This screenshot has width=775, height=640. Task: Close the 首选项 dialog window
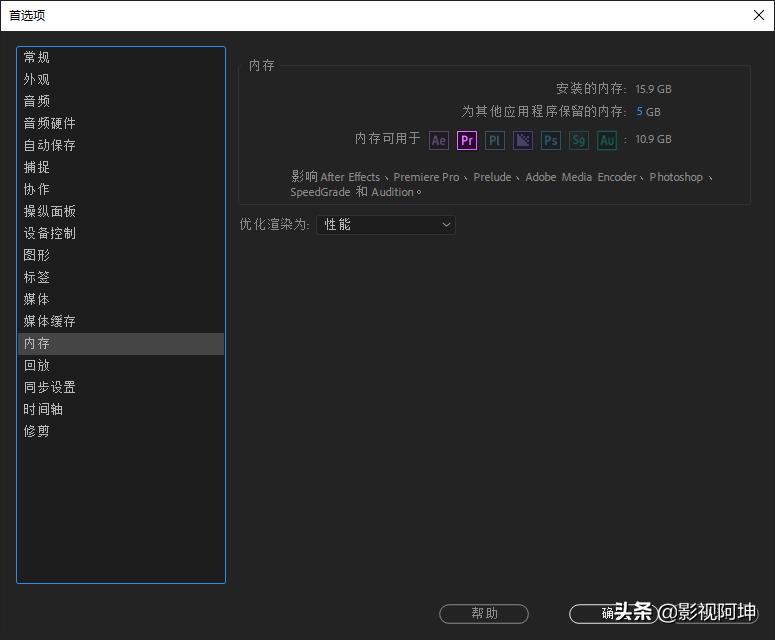tap(759, 15)
